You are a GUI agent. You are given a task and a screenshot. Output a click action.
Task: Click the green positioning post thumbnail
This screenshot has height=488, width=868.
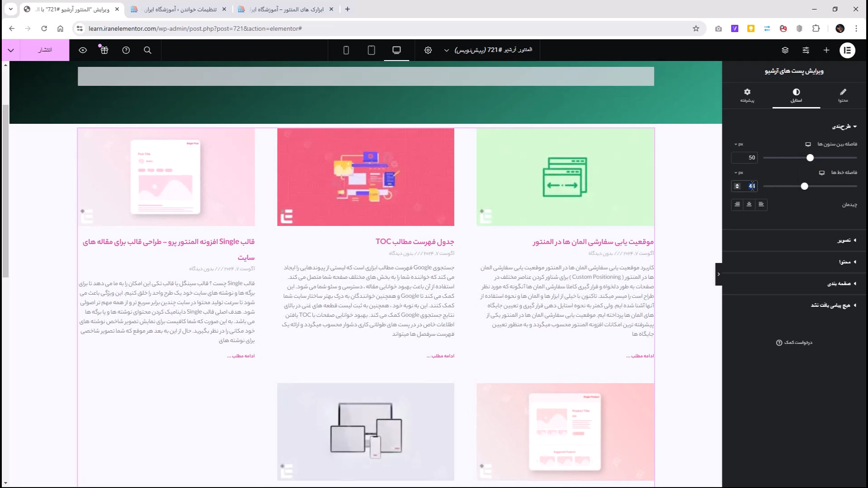tap(565, 177)
